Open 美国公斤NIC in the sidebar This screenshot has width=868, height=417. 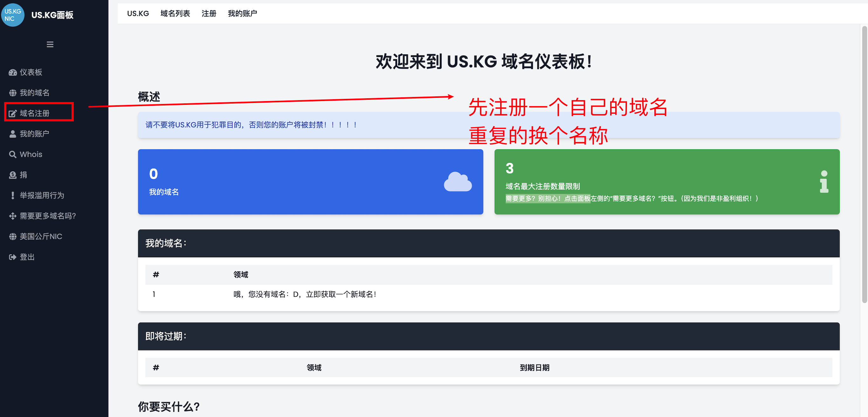pyautogui.click(x=41, y=237)
